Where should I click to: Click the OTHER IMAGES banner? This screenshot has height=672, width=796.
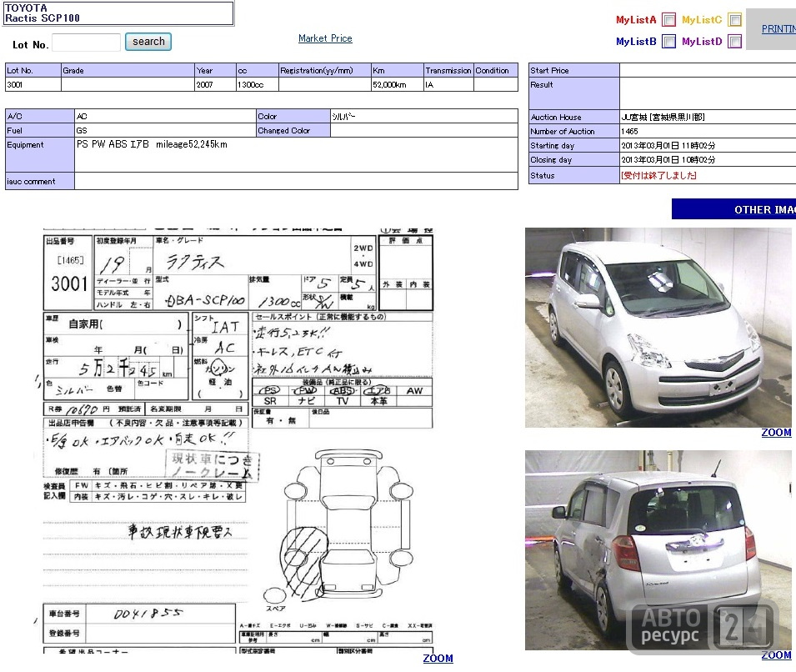[733, 209]
